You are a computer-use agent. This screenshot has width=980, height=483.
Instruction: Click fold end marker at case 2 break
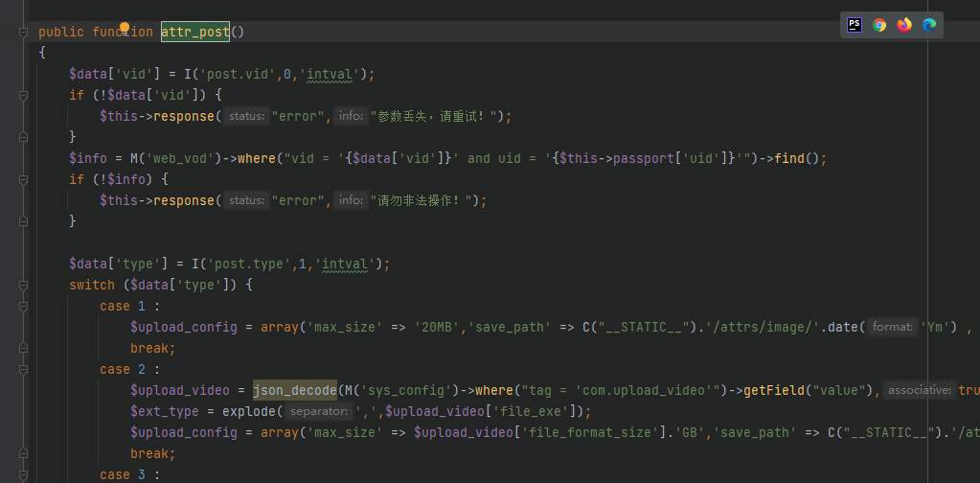24,453
